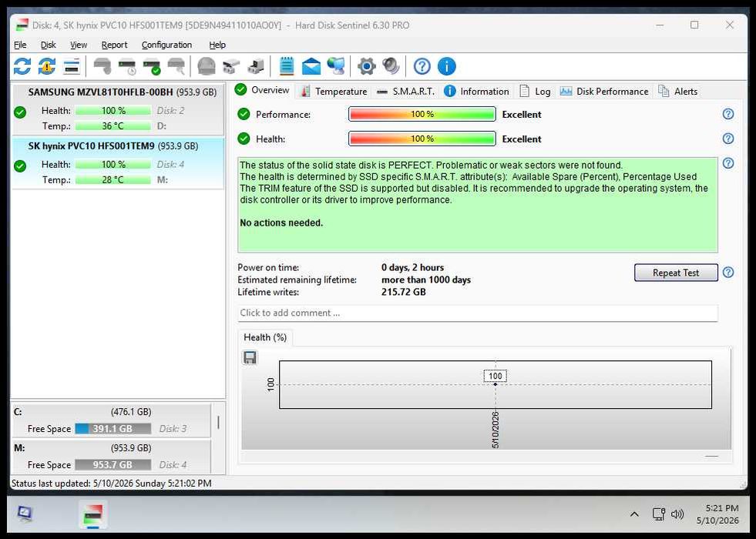Click the computer with binoculars toolbar icon

tap(256, 66)
